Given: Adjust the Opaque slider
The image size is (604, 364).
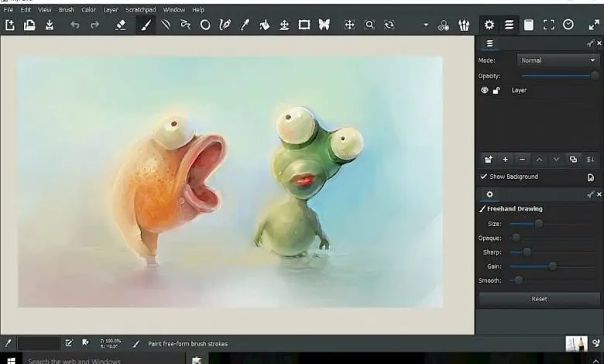Looking at the screenshot, I should tap(554, 238).
